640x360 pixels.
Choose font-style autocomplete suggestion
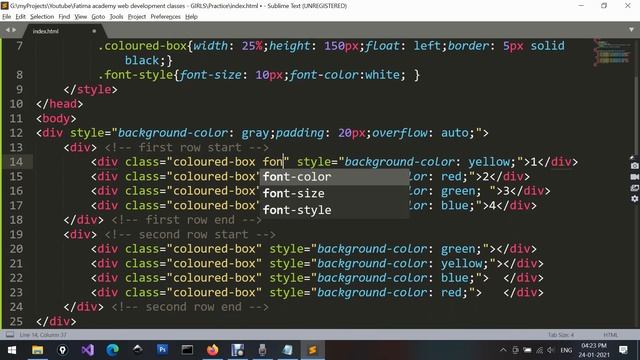(334, 210)
